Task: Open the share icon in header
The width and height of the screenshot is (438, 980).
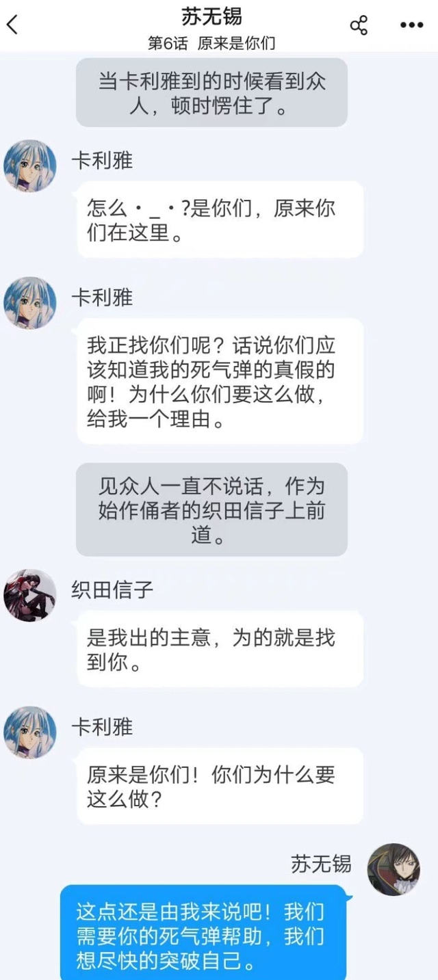Action: (359, 25)
